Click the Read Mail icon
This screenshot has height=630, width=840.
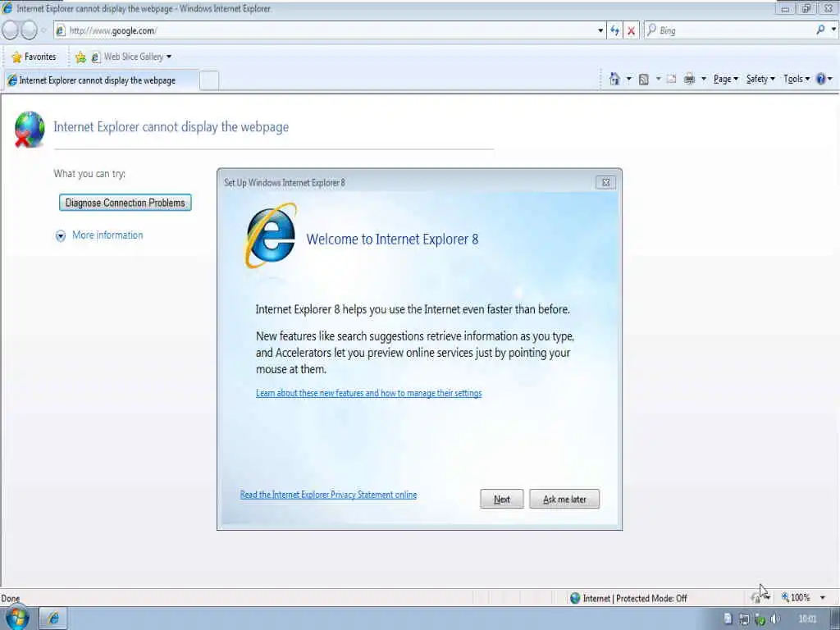click(x=671, y=80)
